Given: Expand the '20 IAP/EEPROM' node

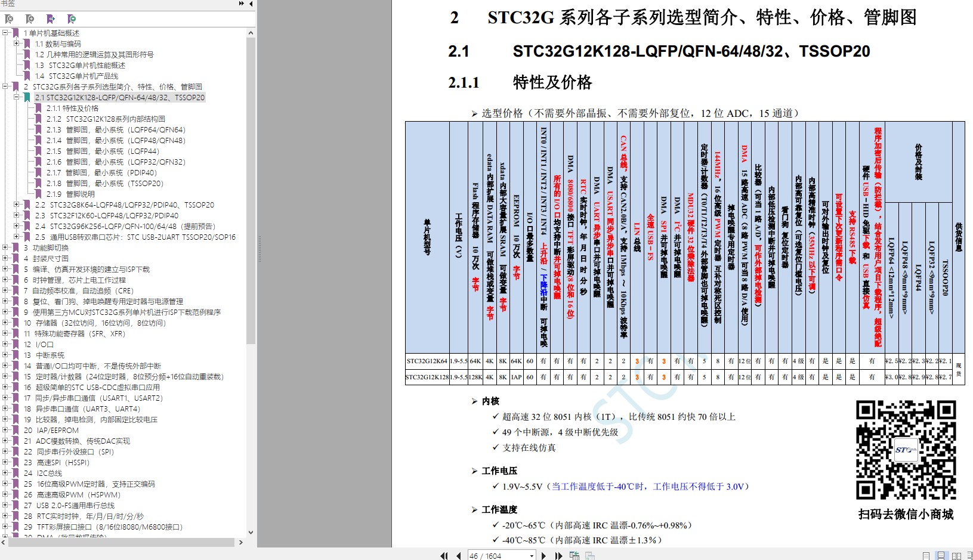Looking at the screenshot, I should (5, 430).
